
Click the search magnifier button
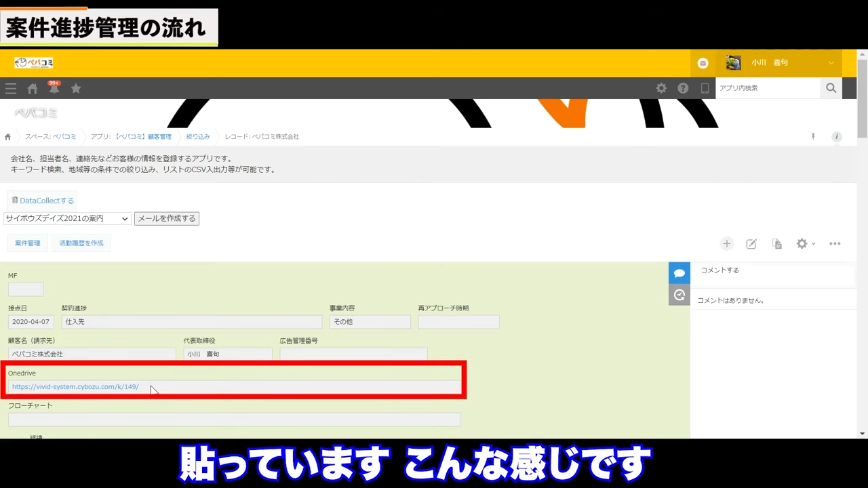[x=831, y=88]
